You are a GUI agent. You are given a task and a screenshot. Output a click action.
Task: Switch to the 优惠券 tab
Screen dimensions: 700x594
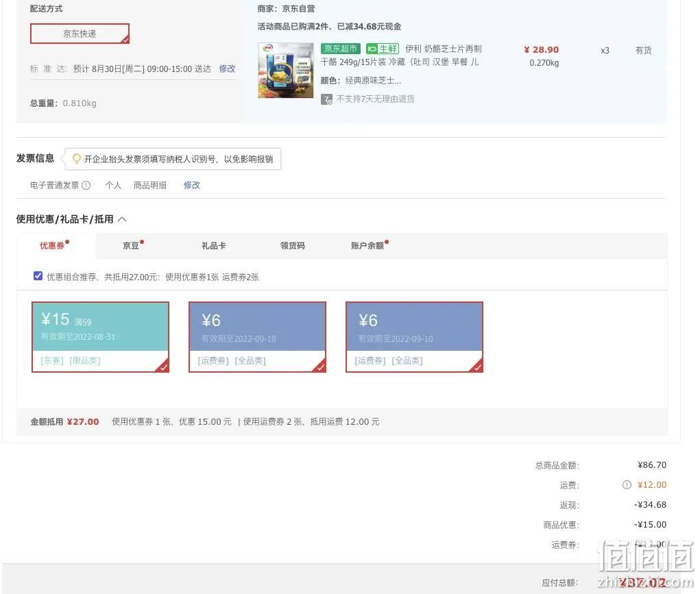click(52, 245)
